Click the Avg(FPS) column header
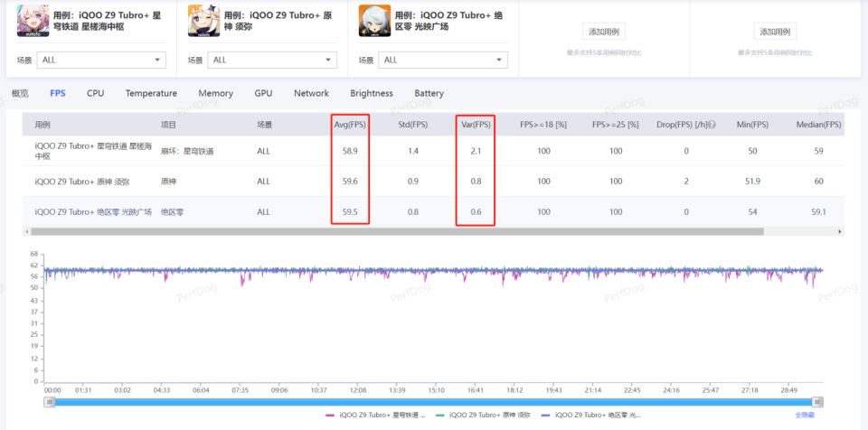The height and width of the screenshot is (430, 868). pyautogui.click(x=350, y=125)
